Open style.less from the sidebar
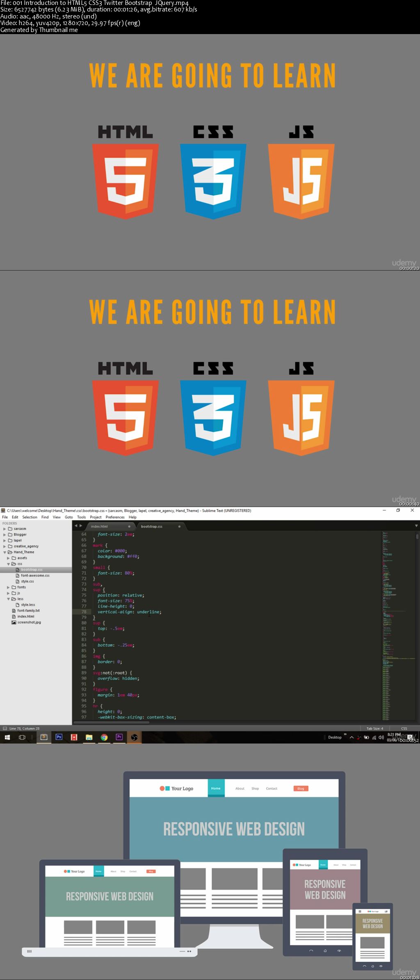The image size is (420, 980). coord(28,605)
